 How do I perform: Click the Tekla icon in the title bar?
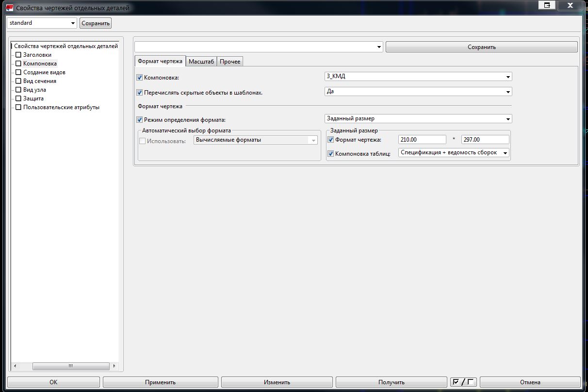point(9,8)
